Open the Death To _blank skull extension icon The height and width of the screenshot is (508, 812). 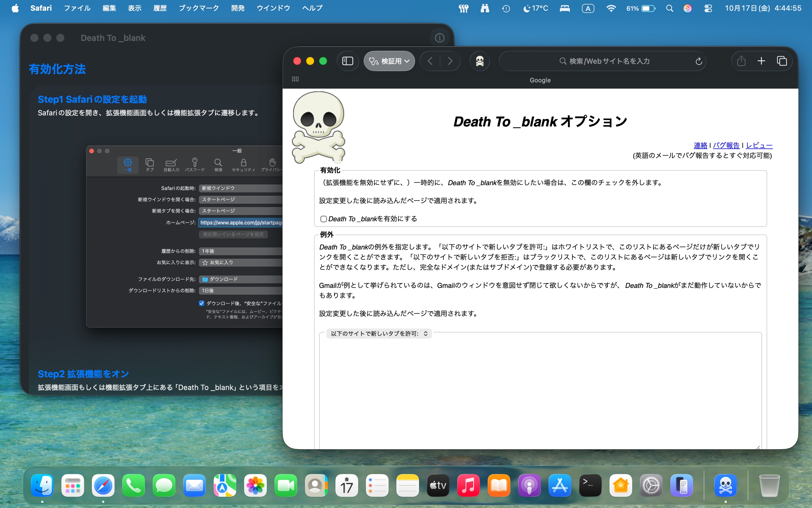coord(480,61)
